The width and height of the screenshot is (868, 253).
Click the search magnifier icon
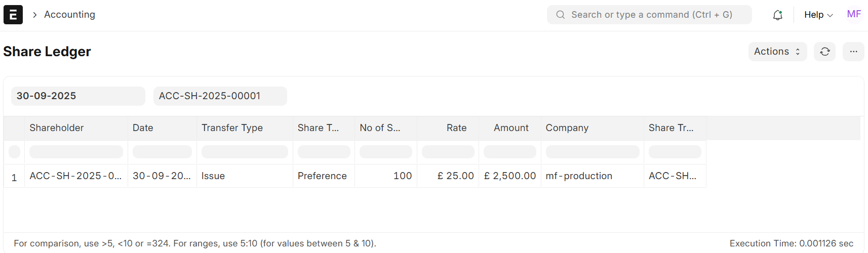click(x=560, y=15)
